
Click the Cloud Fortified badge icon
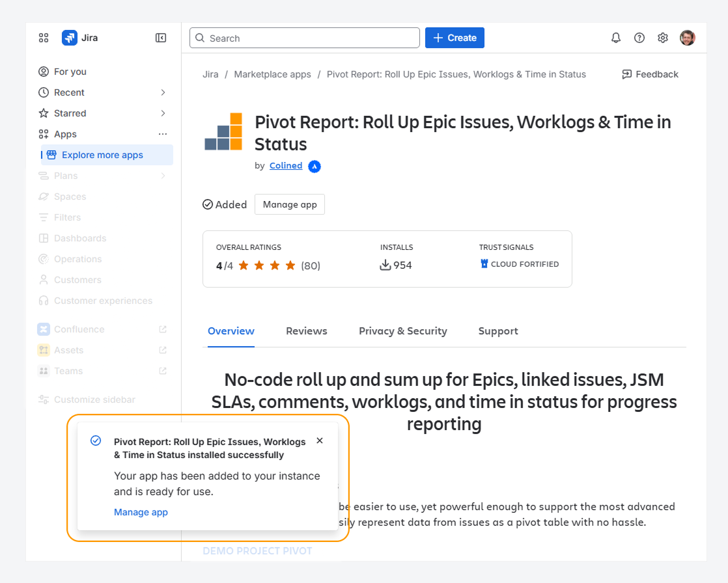(484, 264)
